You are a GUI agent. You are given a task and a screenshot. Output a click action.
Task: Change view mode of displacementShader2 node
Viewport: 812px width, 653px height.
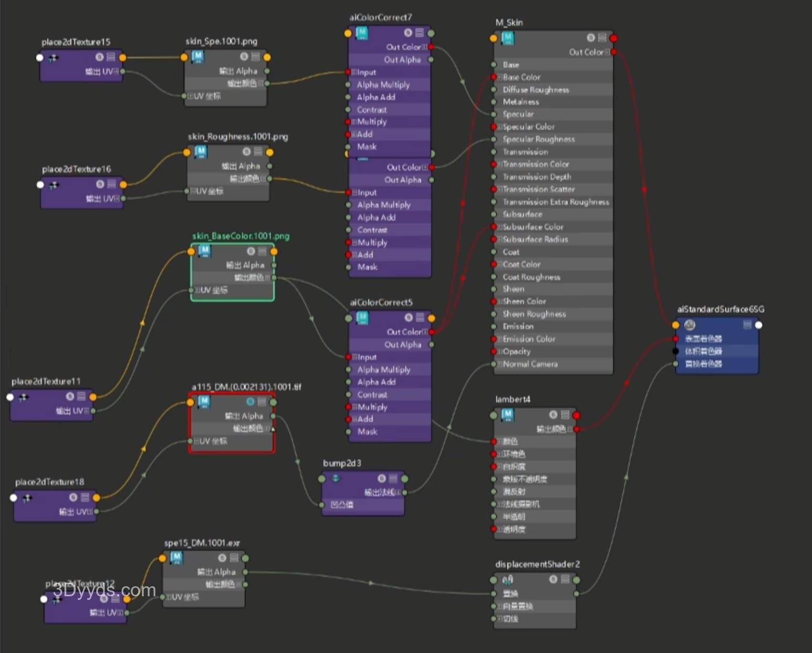(x=565, y=579)
